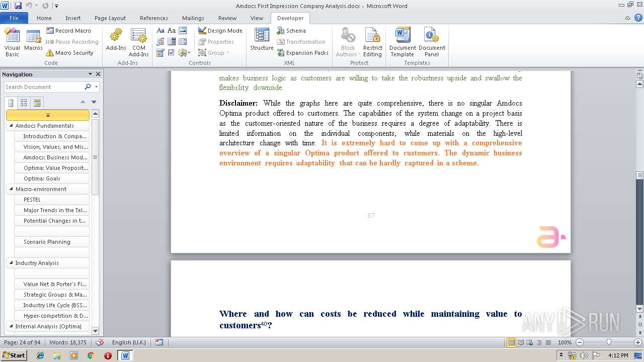The width and height of the screenshot is (644, 362).
Task: Click Restrict Editing
Action: click(372, 42)
